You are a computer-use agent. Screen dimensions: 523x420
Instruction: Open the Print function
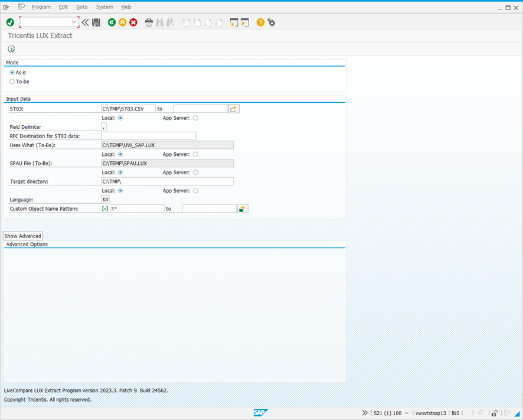[149, 22]
